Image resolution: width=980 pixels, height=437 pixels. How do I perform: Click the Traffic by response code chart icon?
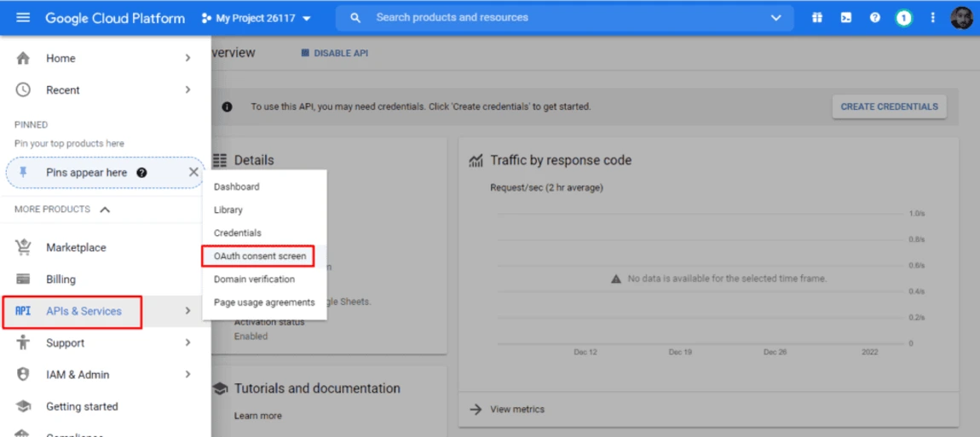[x=476, y=161]
